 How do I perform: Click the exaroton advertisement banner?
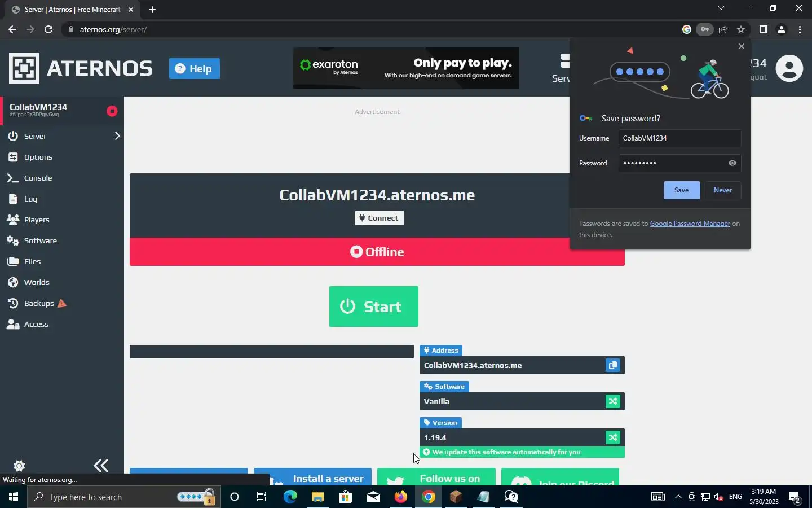406,68
